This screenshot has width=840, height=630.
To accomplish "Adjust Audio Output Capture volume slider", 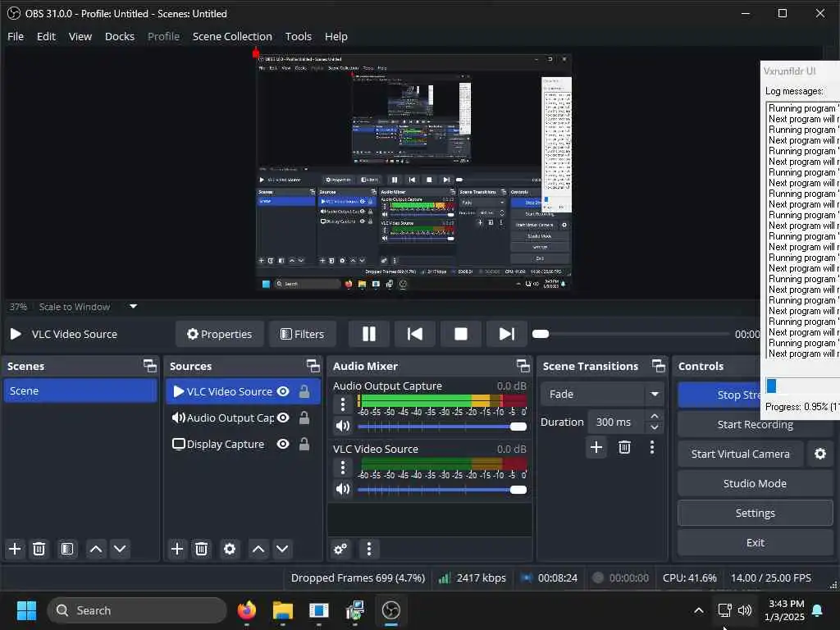I will pos(442,427).
